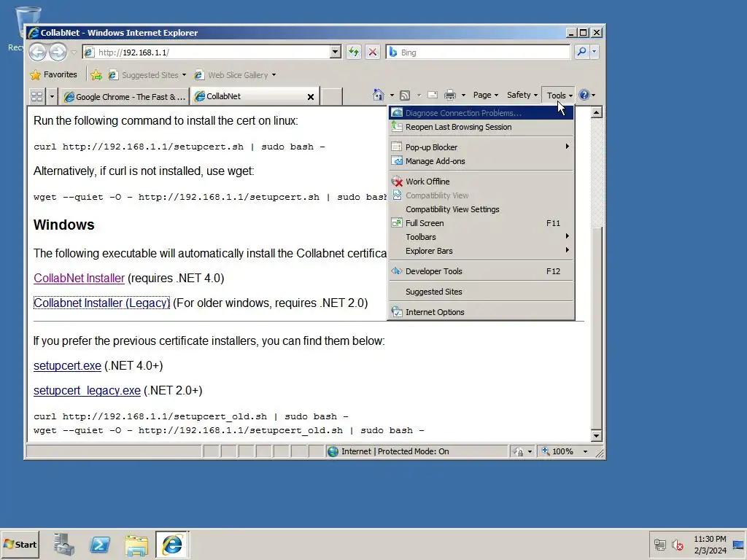Select Reopen Last Browsing Session
The image size is (747, 560).
tap(481, 127)
